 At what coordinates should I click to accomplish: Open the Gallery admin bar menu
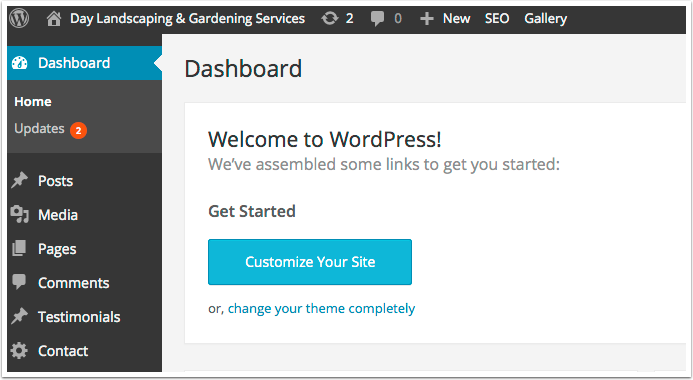[545, 19]
